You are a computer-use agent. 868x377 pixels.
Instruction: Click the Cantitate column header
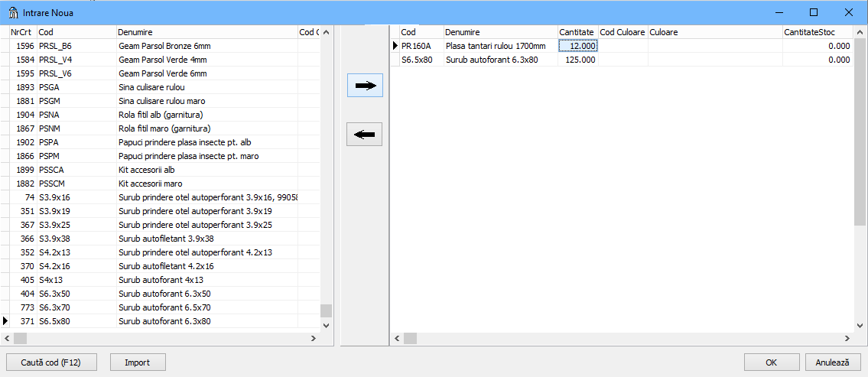(x=577, y=32)
